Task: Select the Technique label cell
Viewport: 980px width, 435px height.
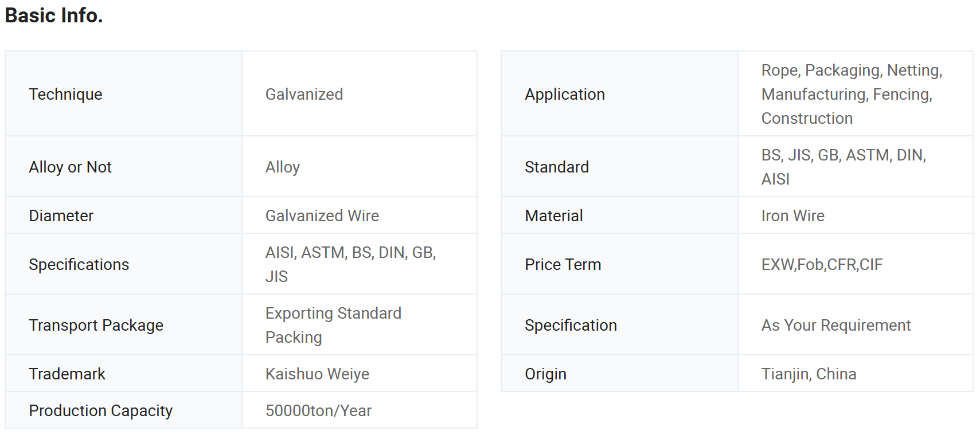Action: tap(124, 94)
